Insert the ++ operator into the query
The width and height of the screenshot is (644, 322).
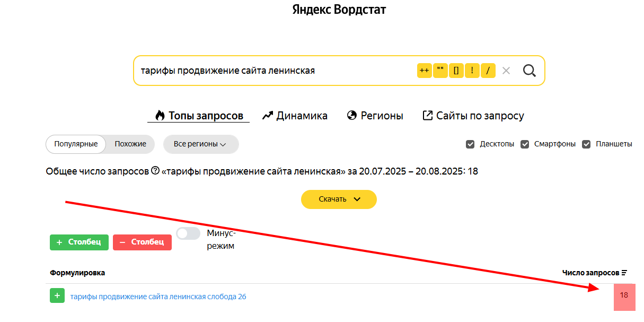coord(425,71)
